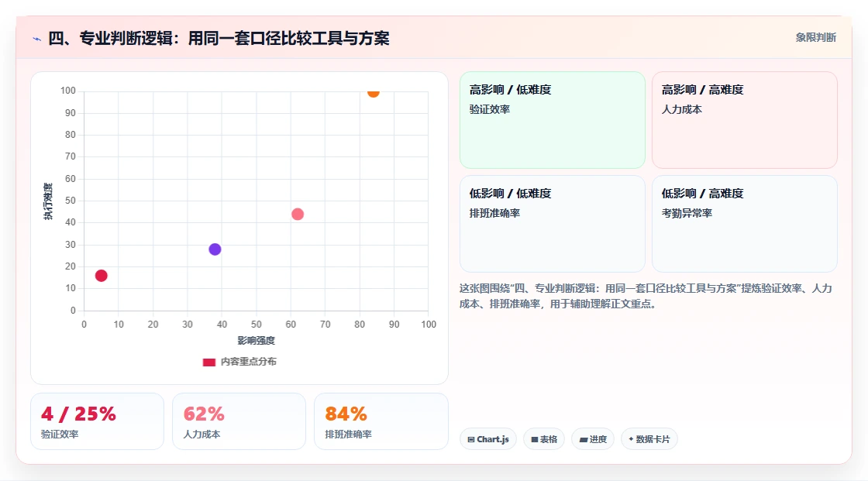Open the 低影响 / 高难度 quadrant card
The width and height of the screenshot is (868, 481).
point(745,224)
